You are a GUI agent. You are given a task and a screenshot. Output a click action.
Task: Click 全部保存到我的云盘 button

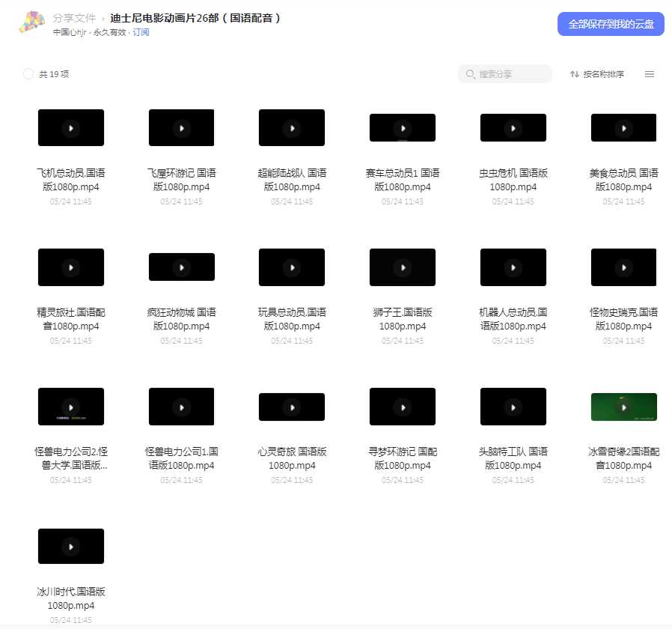tap(611, 24)
